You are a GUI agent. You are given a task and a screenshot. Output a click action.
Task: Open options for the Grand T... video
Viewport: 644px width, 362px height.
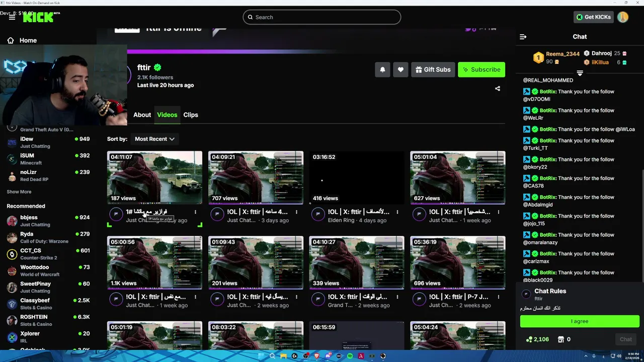[x=397, y=297]
